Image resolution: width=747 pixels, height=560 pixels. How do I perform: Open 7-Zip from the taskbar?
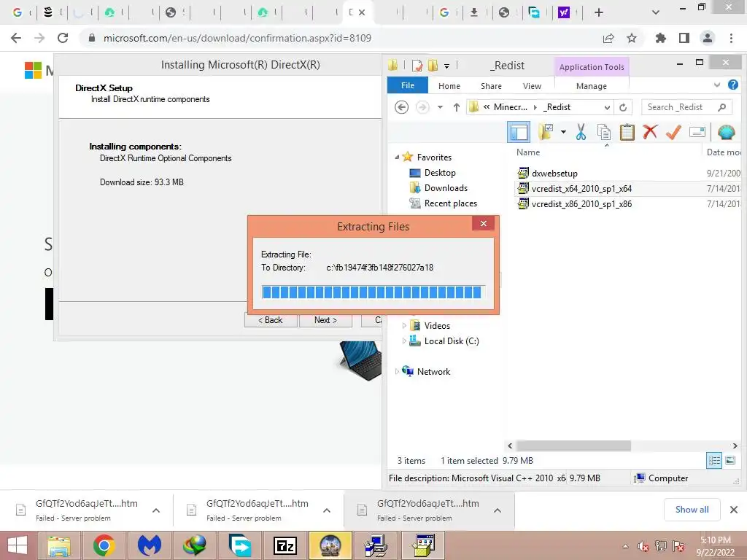tap(285, 545)
